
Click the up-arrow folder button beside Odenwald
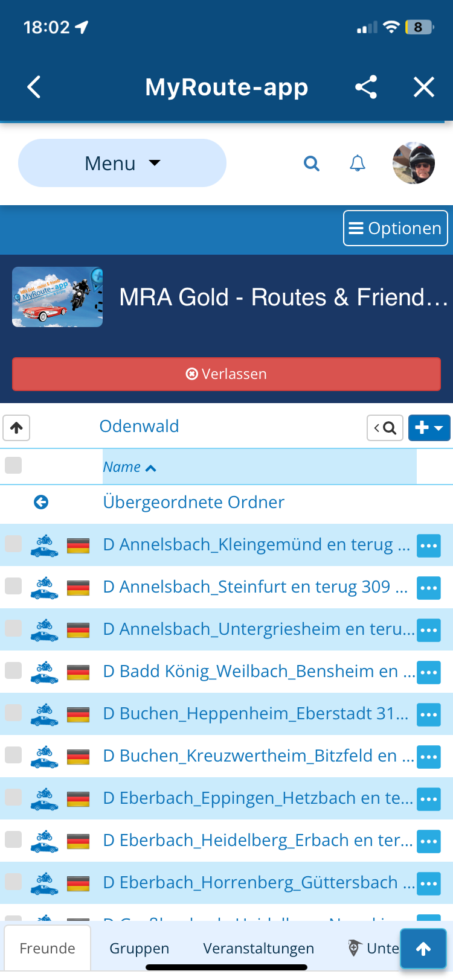point(16,428)
